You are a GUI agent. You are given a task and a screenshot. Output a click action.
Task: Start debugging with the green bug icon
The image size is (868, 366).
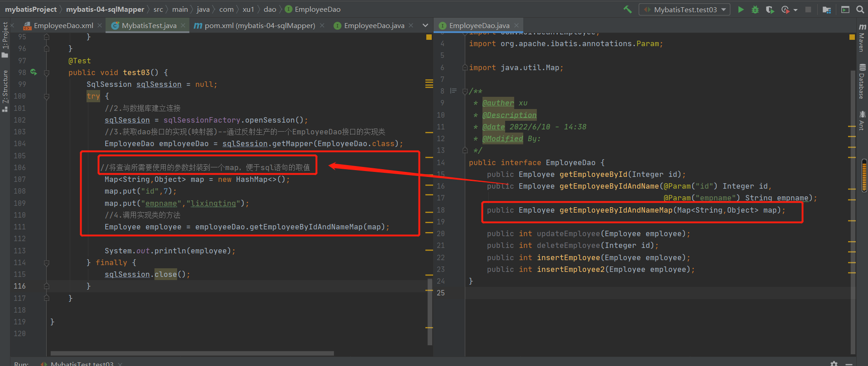pos(755,9)
